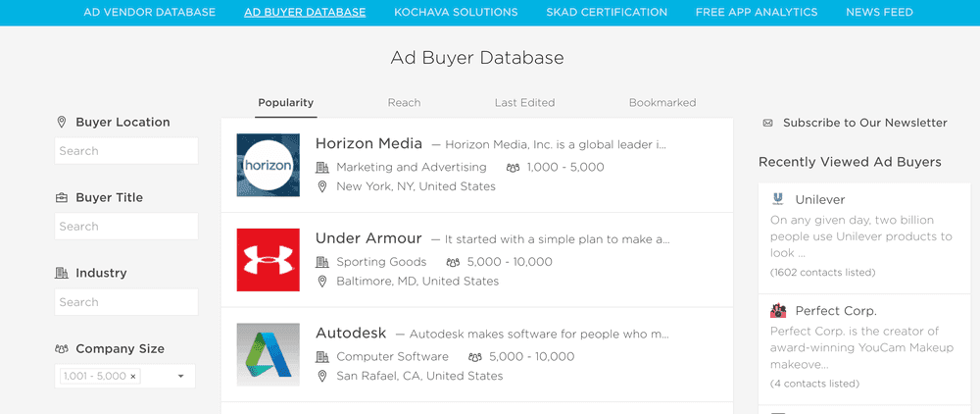Open the Under Armour logo thumbnail
This screenshot has height=414, width=980.
[269, 260]
